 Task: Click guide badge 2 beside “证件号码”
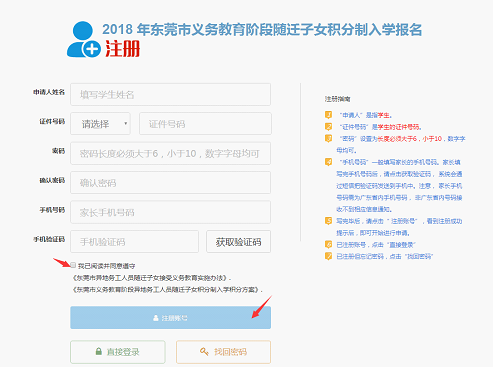(328, 127)
